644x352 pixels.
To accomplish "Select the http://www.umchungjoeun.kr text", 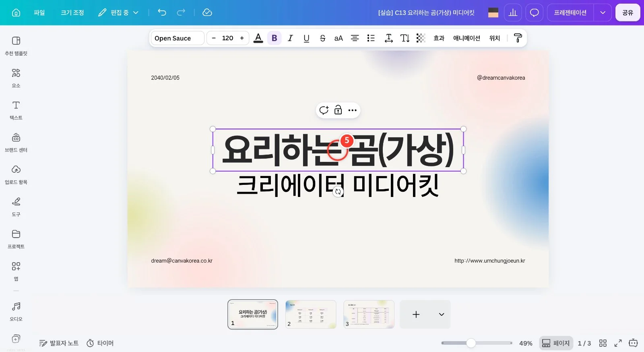I will click(x=489, y=261).
